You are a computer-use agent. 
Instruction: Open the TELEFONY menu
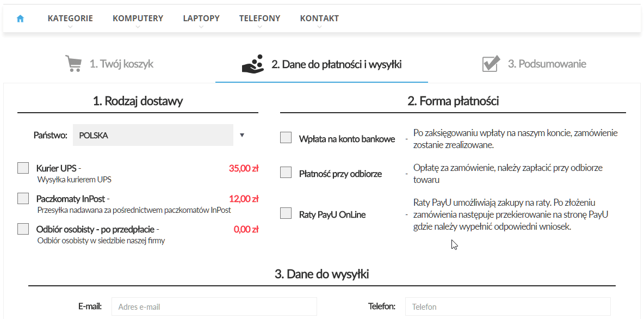click(259, 19)
